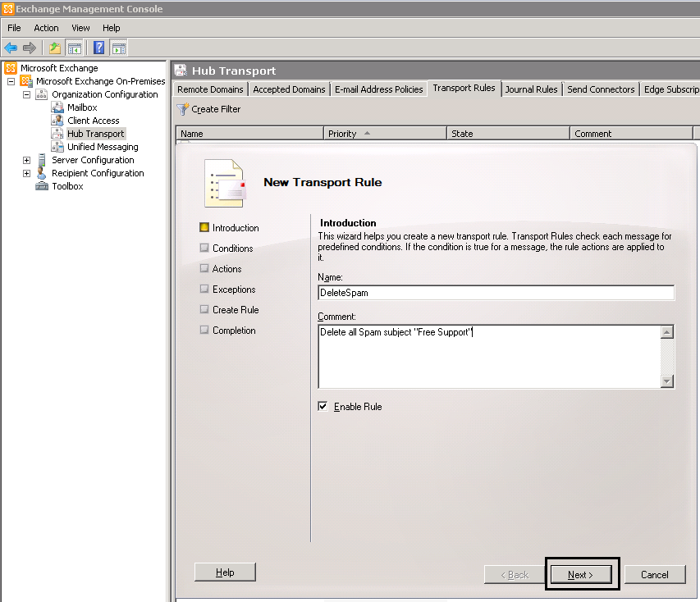Image resolution: width=700 pixels, height=602 pixels.
Task: Click the Create Filter link
Action: click(216, 109)
